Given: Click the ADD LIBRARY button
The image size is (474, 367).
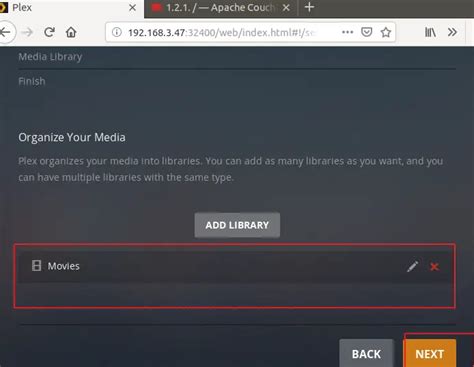Looking at the screenshot, I should point(237,225).
